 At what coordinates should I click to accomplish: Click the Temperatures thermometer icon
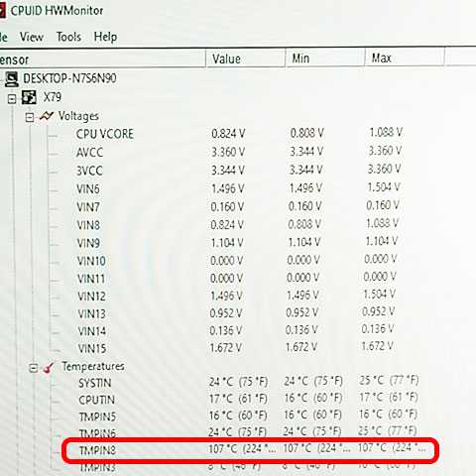pos(49,367)
